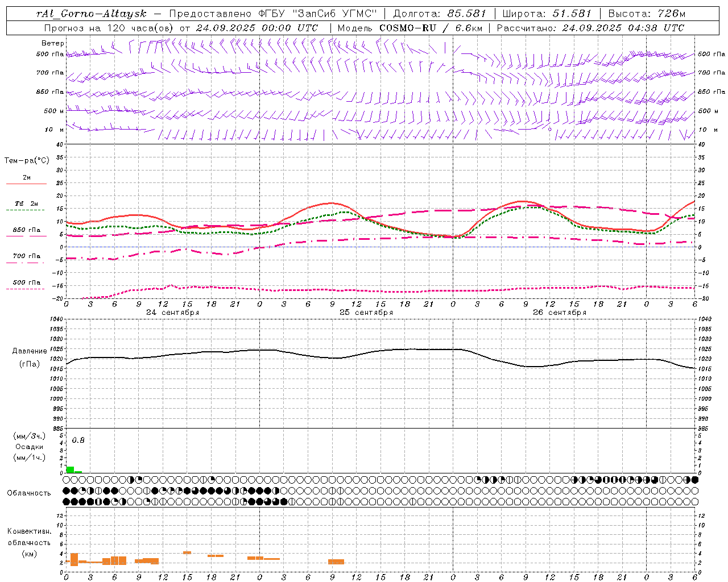The image size is (728, 582).
Task: Select the 'Долгота: 85.581' header value
Action: [x=440, y=14]
